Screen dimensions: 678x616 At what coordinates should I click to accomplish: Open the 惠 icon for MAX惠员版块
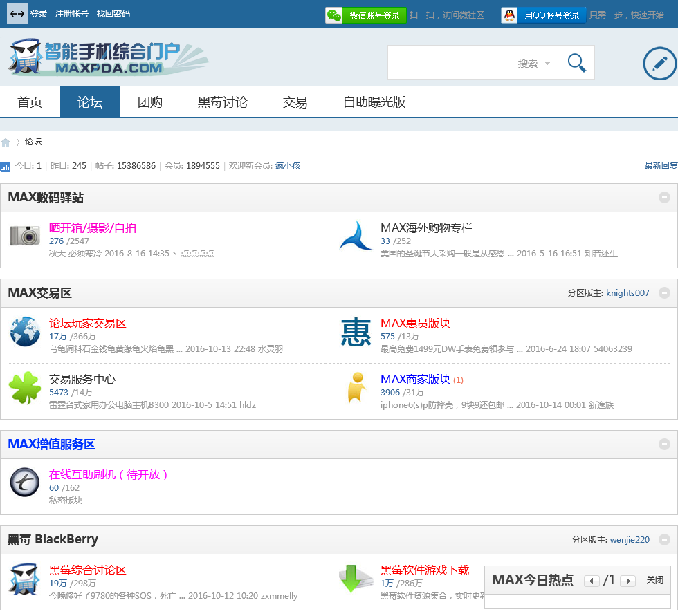pos(356,332)
